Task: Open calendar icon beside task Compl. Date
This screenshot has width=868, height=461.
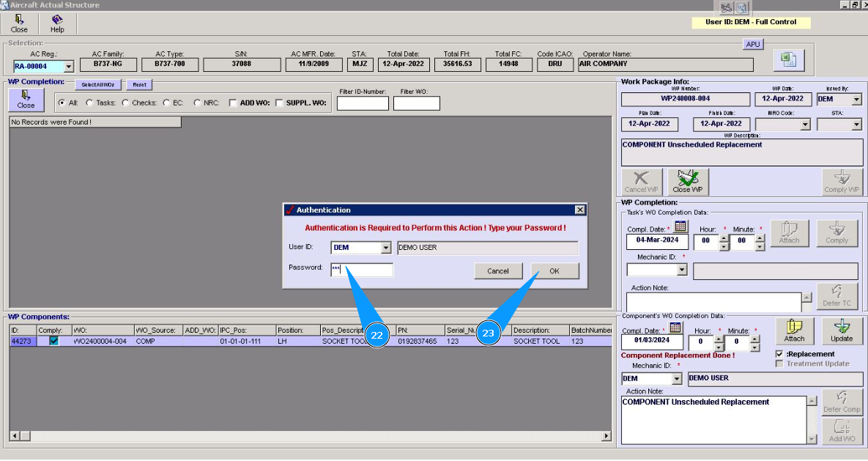Action: click(680, 226)
